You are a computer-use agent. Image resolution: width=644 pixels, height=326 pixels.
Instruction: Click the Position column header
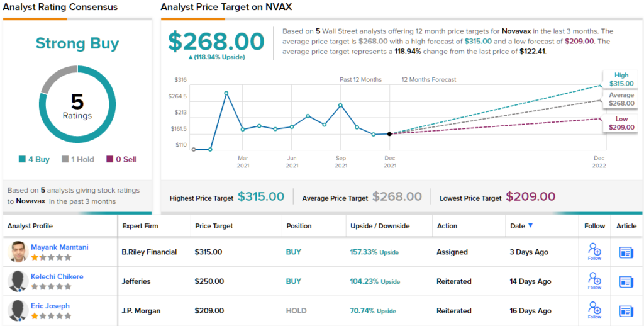(299, 226)
